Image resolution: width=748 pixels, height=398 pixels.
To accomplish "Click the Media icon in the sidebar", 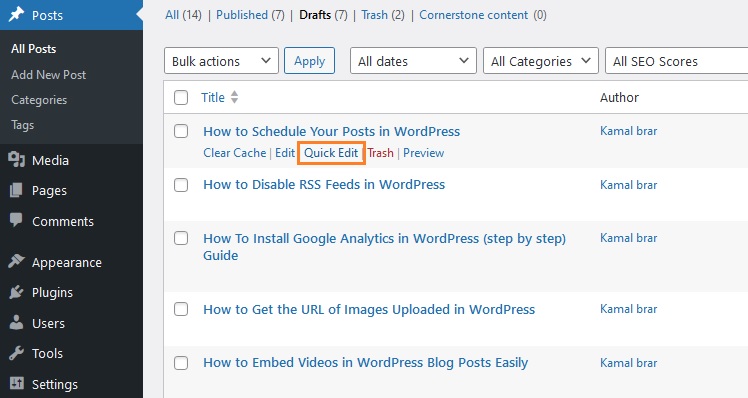I will (16, 160).
